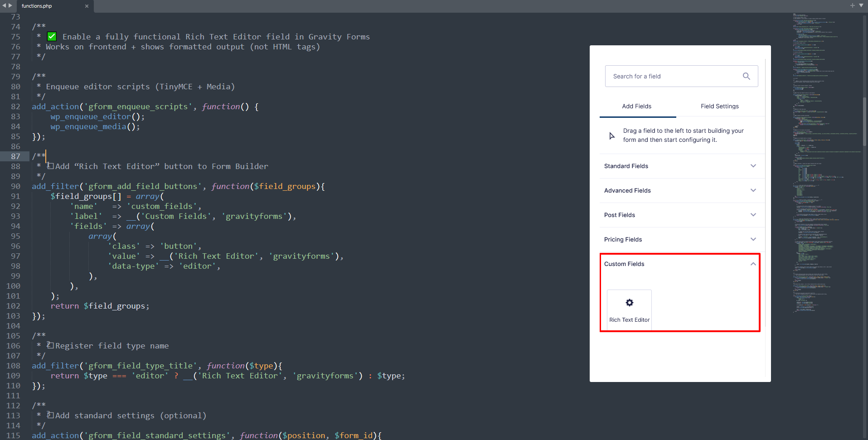Viewport: 868px width, 440px height.
Task: Open the tab list dropdown arrow
Action: [861, 5]
